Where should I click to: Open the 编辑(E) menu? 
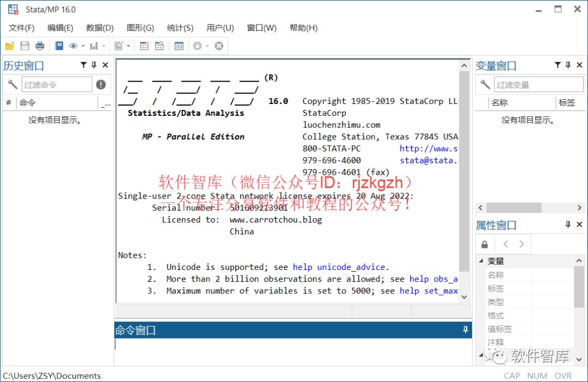point(60,28)
